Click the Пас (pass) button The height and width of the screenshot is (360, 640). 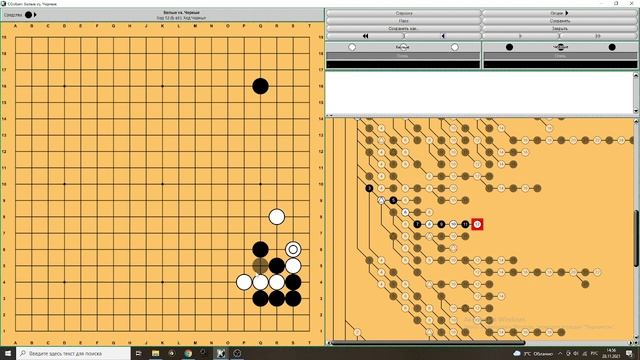(403, 21)
